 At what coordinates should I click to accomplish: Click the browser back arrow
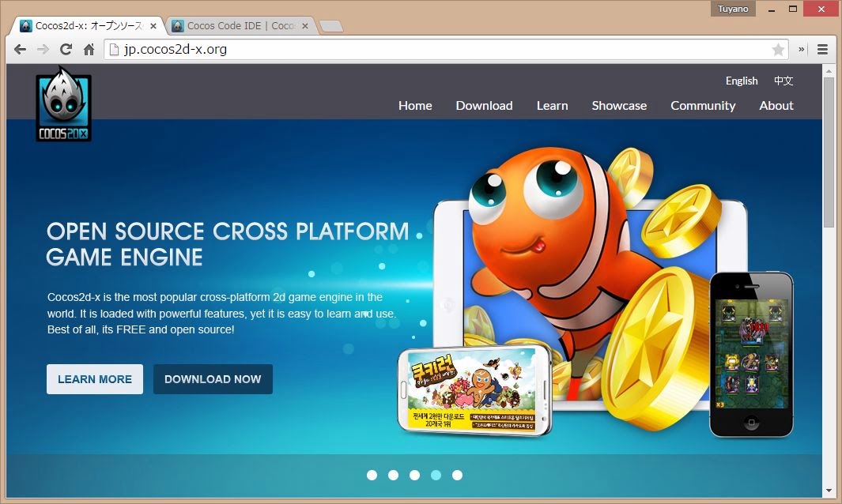[x=21, y=50]
